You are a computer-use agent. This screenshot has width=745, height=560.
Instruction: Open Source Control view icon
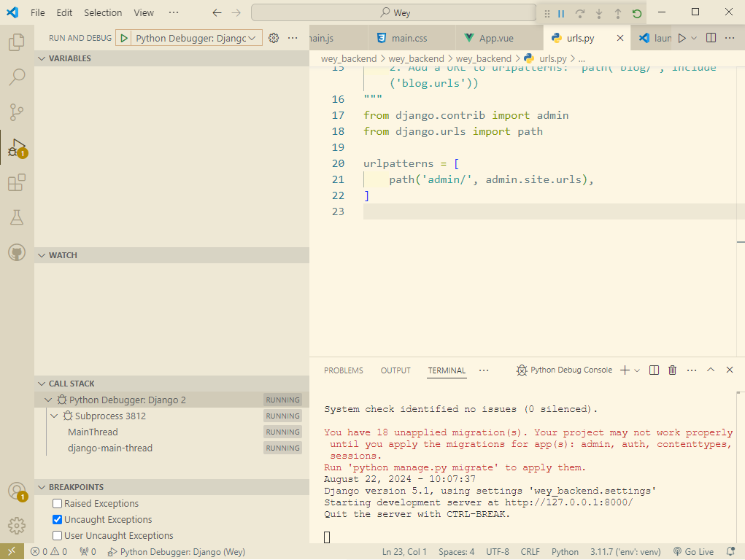click(x=16, y=112)
